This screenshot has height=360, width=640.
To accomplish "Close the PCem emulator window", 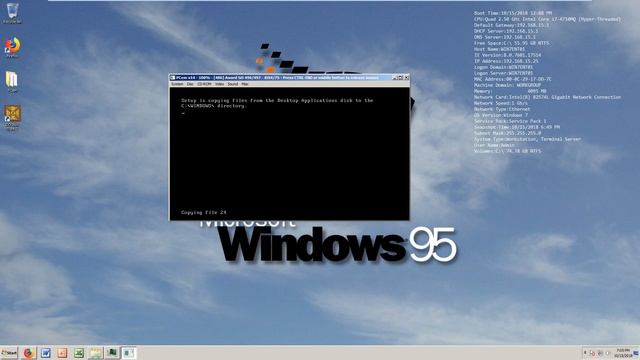I will (406, 78).
